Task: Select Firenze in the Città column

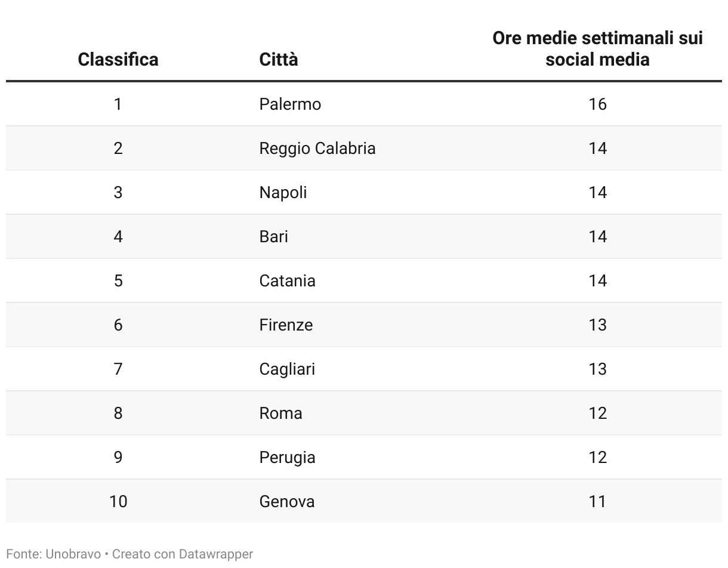Action: (286, 325)
